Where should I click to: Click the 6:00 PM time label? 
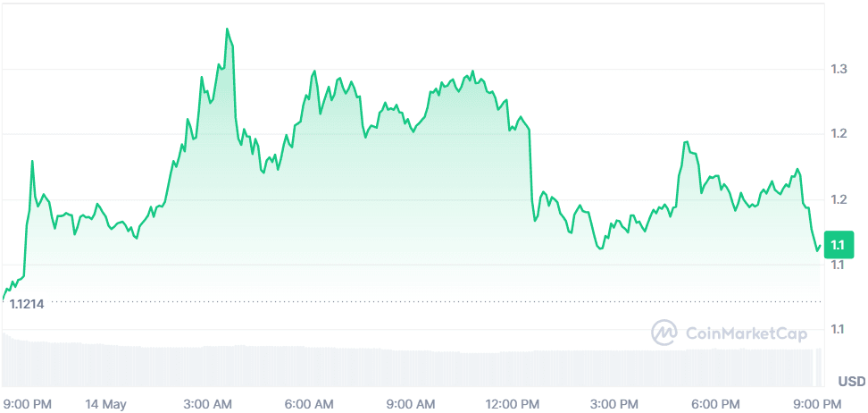[x=718, y=404]
